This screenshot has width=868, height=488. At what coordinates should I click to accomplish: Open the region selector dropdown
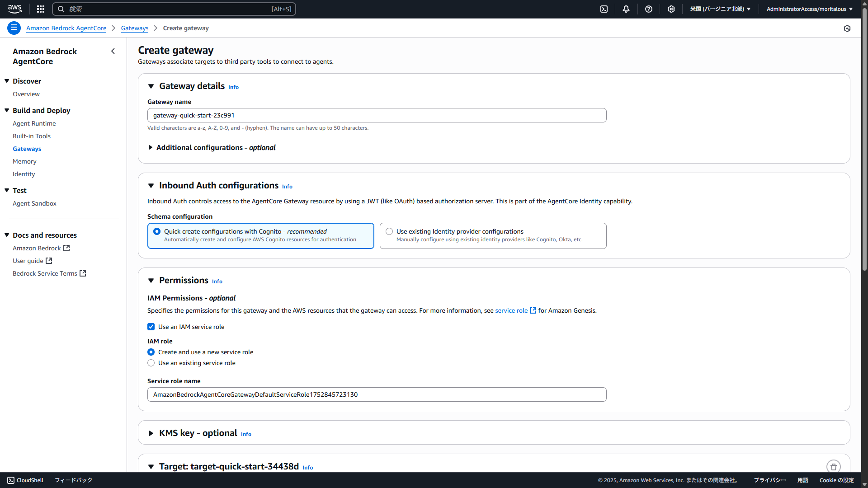click(x=720, y=9)
